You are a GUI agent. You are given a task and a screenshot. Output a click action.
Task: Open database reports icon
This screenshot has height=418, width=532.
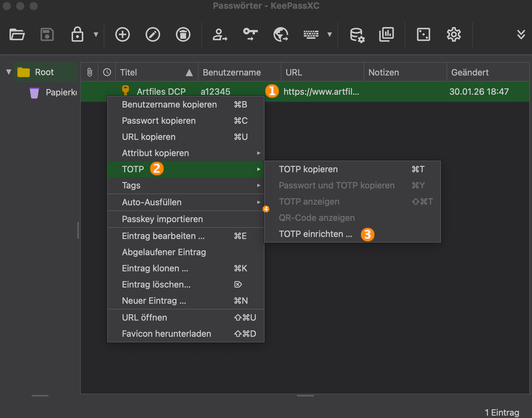coord(386,34)
